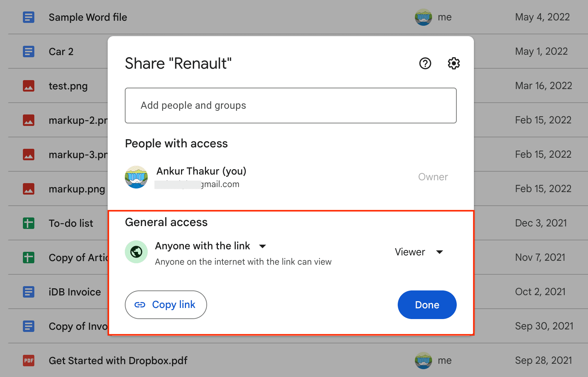588x377 pixels.
Task: Click the Share "Renault" dialog title
Action: pos(178,64)
